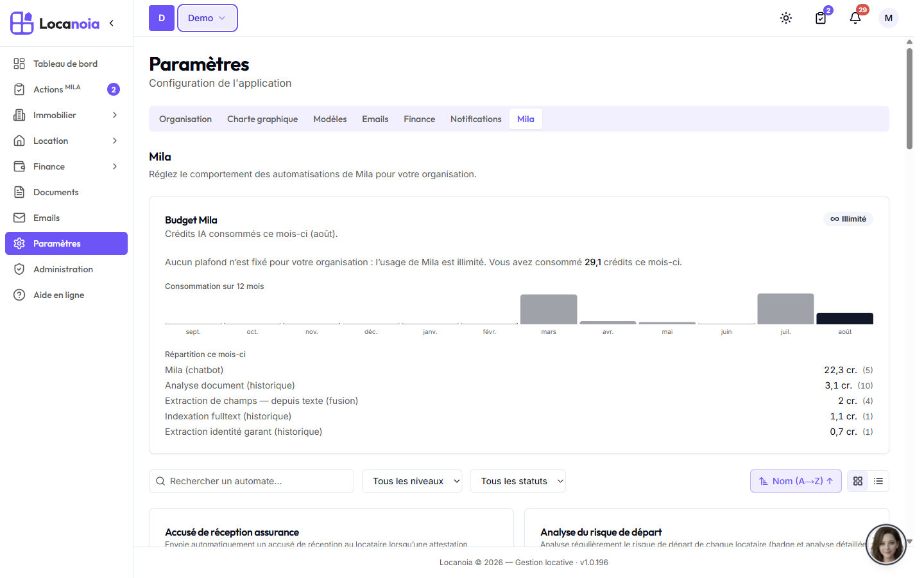Select the Mila tab
Image resolution: width=924 pixels, height=578 pixels.
pos(526,119)
